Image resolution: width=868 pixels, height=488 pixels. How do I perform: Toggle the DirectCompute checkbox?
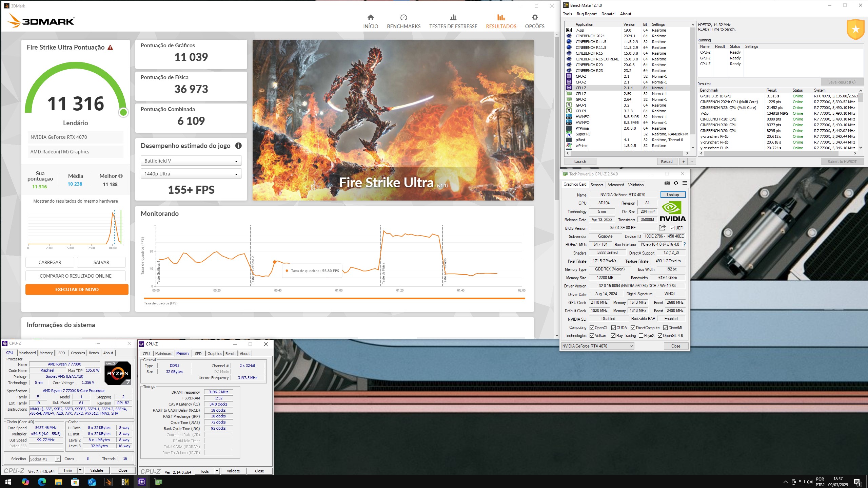[633, 328]
